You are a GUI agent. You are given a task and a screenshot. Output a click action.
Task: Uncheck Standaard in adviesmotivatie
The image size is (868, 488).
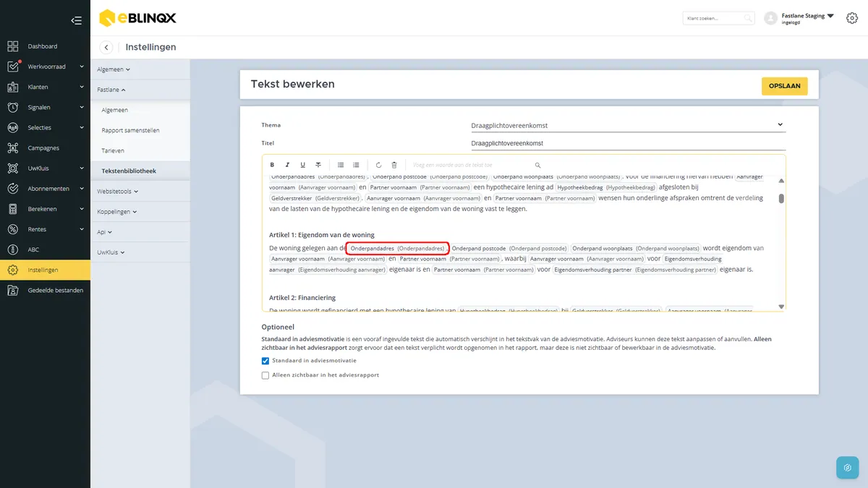point(265,361)
